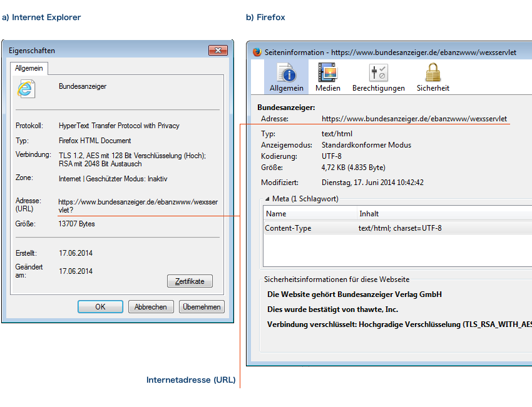The height and width of the screenshot is (407, 532).
Task: Click 'Dies wurde bestätigt von thawte, Inc.' text
Action: tap(332, 309)
